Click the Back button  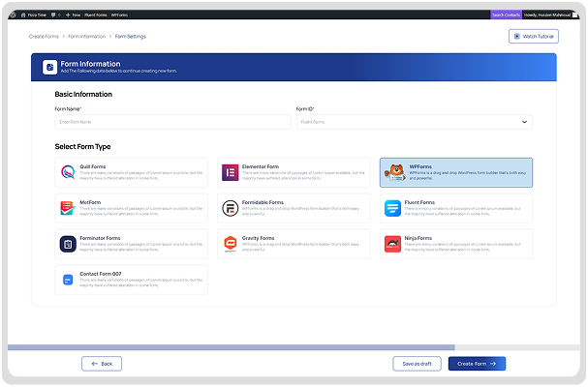[102, 364]
